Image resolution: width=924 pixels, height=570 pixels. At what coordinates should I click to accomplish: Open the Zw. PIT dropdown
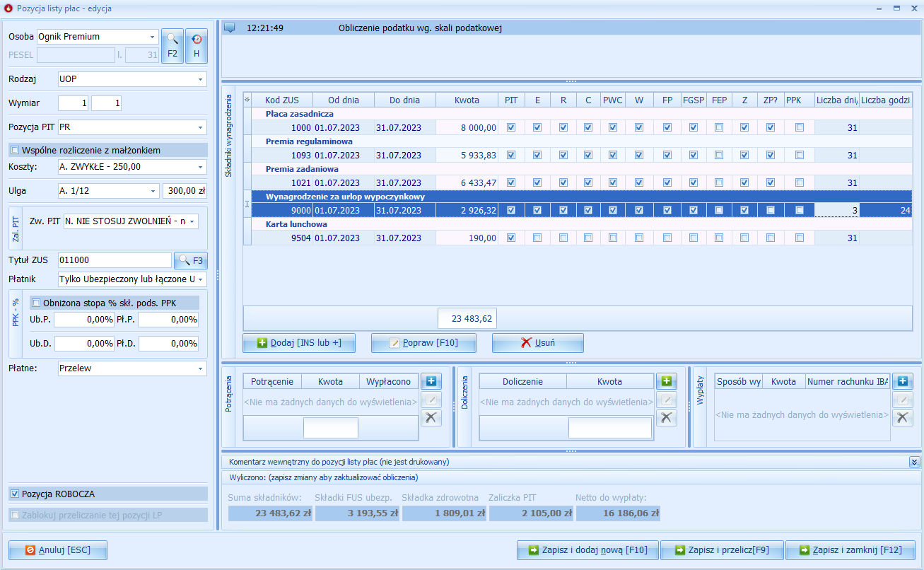(x=194, y=221)
